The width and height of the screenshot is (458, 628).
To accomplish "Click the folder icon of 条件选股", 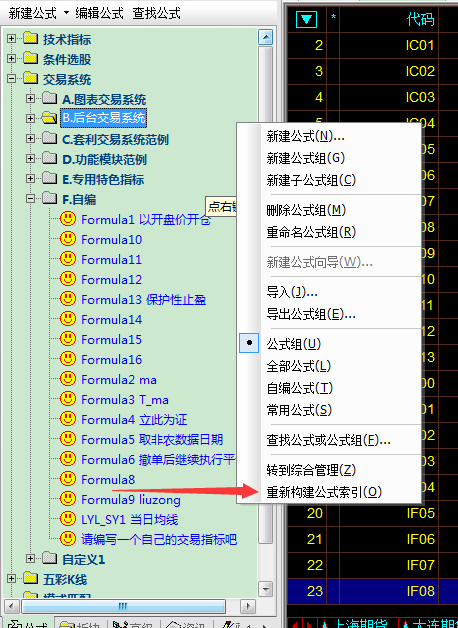I will tap(30, 59).
